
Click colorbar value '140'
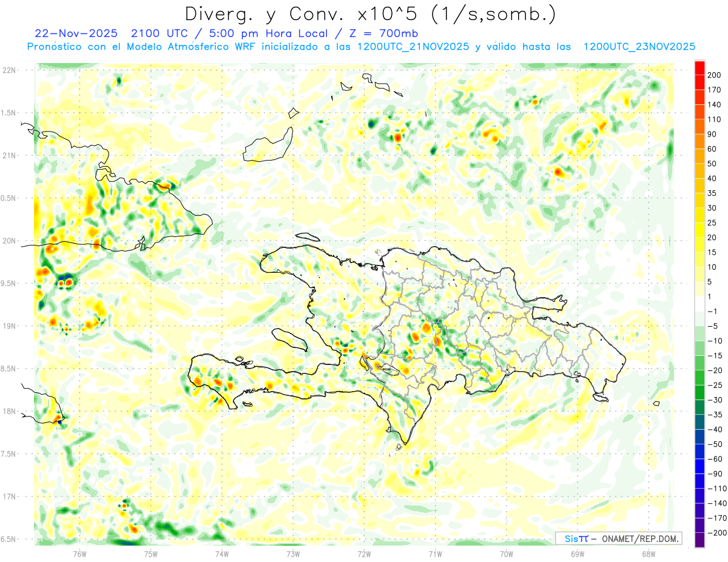tap(713, 104)
